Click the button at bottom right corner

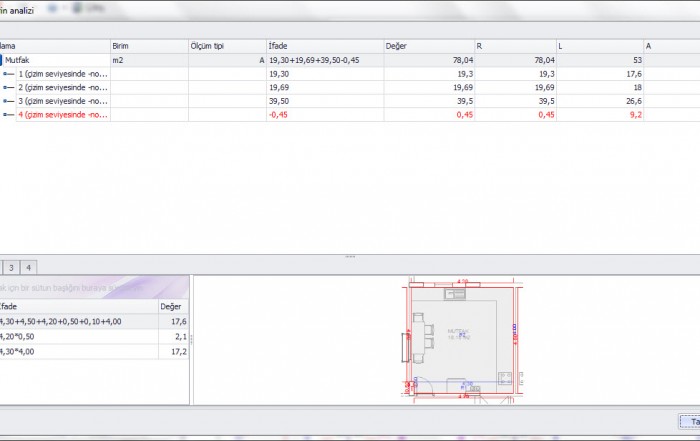688,421
